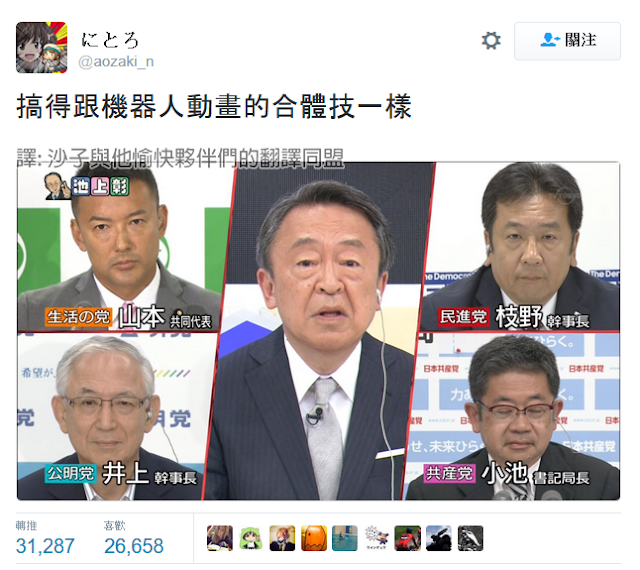Click the 轉推 label

click(26, 525)
